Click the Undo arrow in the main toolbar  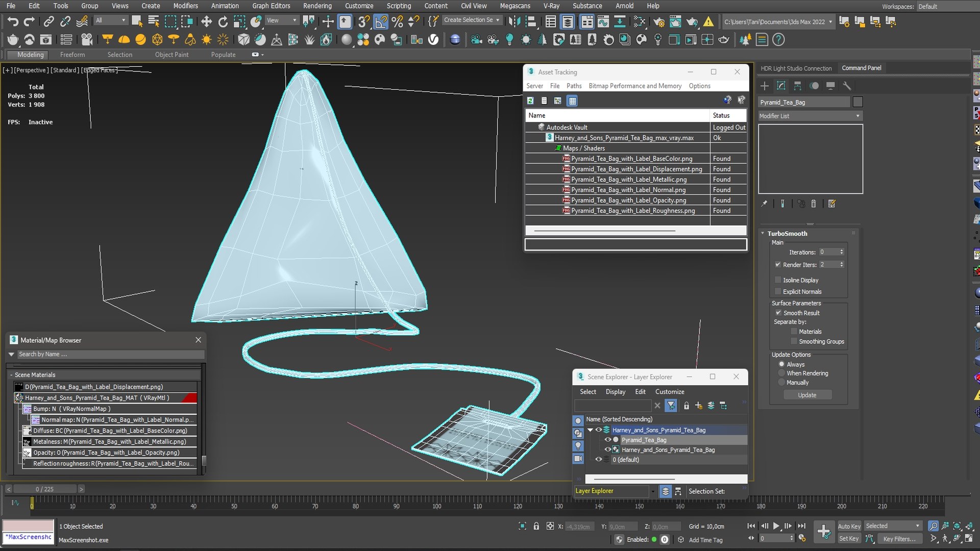coord(13,21)
